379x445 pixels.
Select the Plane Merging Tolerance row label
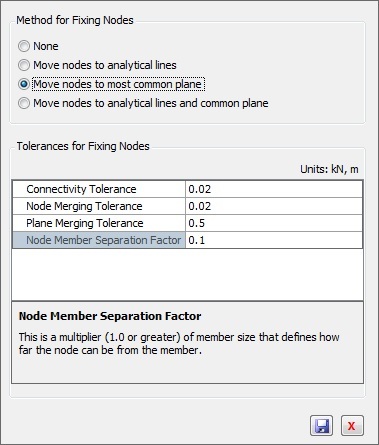(x=85, y=223)
